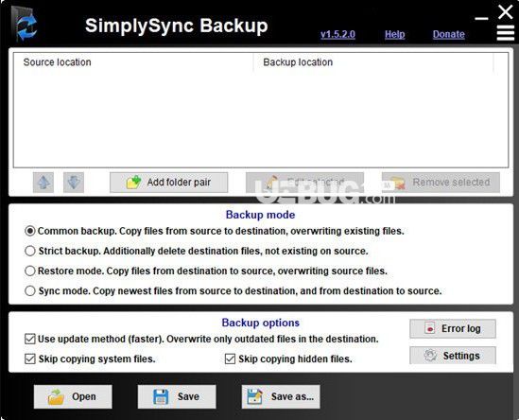The width and height of the screenshot is (519, 420).
Task: Move selected pair up with arrow button
Action: coord(43,183)
